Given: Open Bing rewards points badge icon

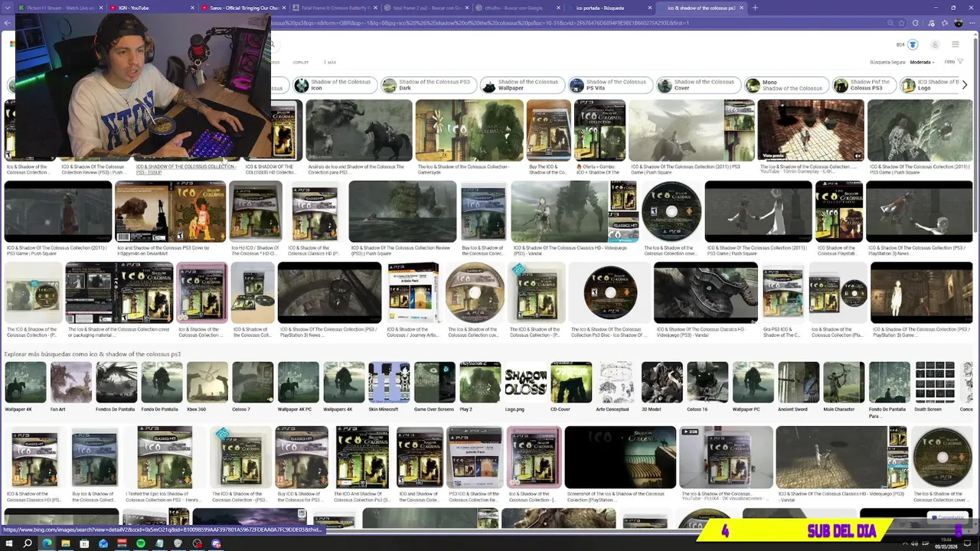Looking at the screenshot, I should (x=913, y=44).
